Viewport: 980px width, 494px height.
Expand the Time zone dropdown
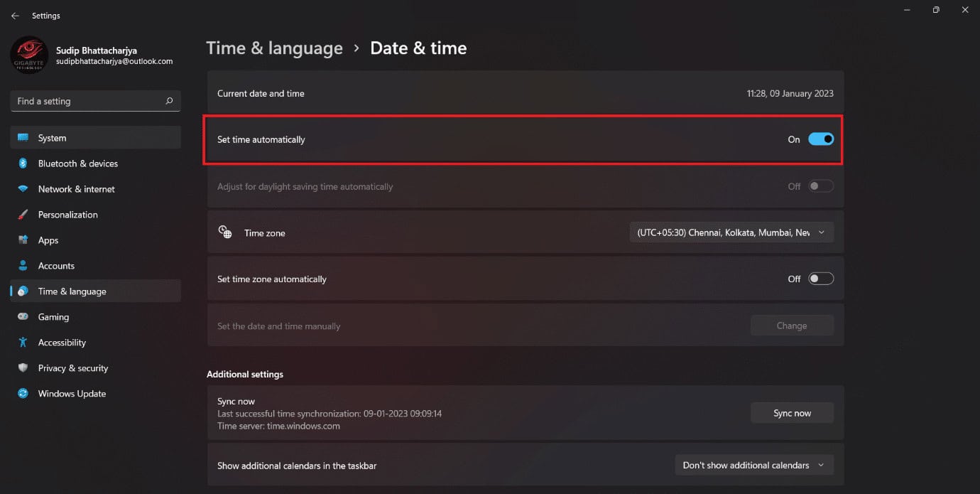pyautogui.click(x=731, y=232)
